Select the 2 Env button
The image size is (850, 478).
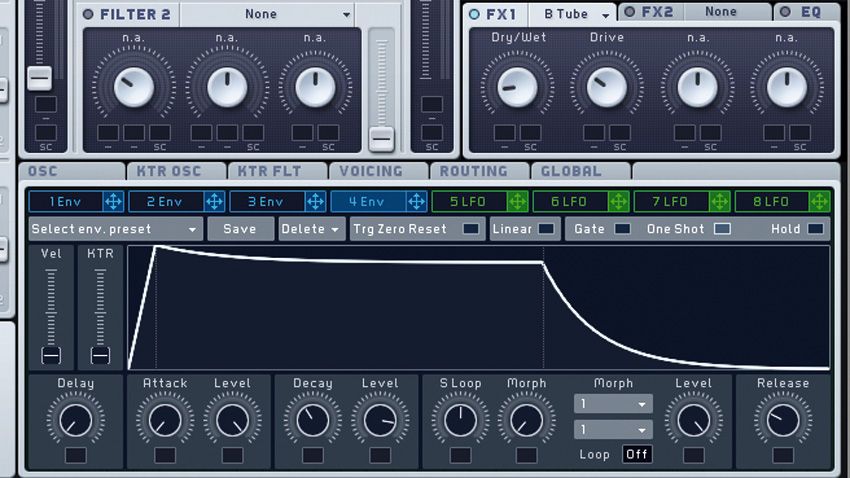pyautogui.click(x=166, y=202)
